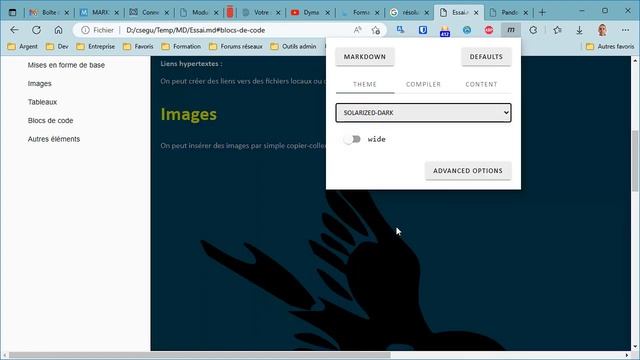Jump to Tableaux section
Image resolution: width=640 pixels, height=360 pixels.
[42, 102]
